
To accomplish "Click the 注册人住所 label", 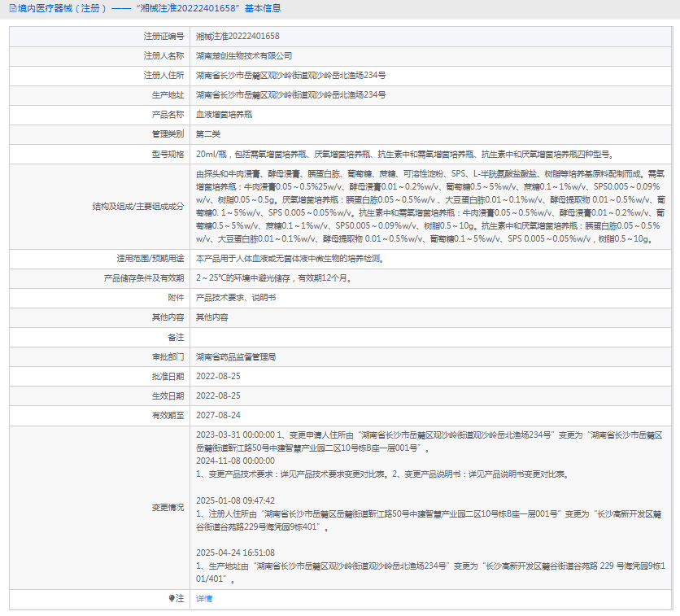I will 163,76.
